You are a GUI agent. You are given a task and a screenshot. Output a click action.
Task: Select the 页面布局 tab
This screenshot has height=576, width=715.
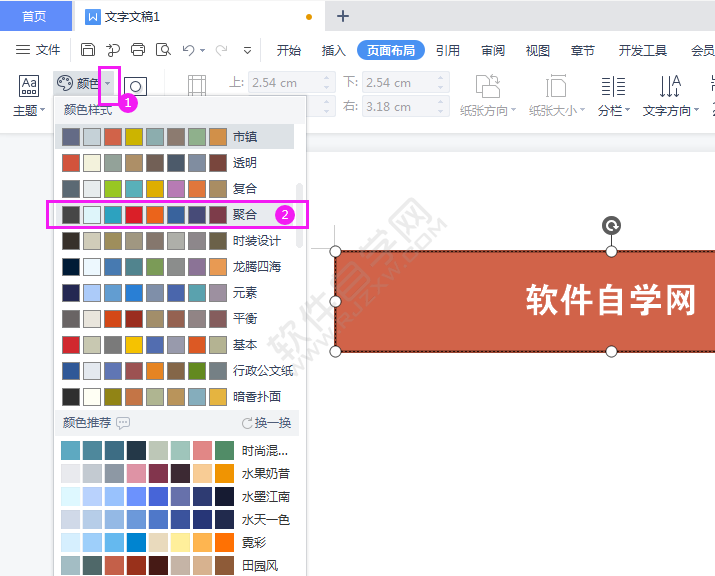point(391,50)
